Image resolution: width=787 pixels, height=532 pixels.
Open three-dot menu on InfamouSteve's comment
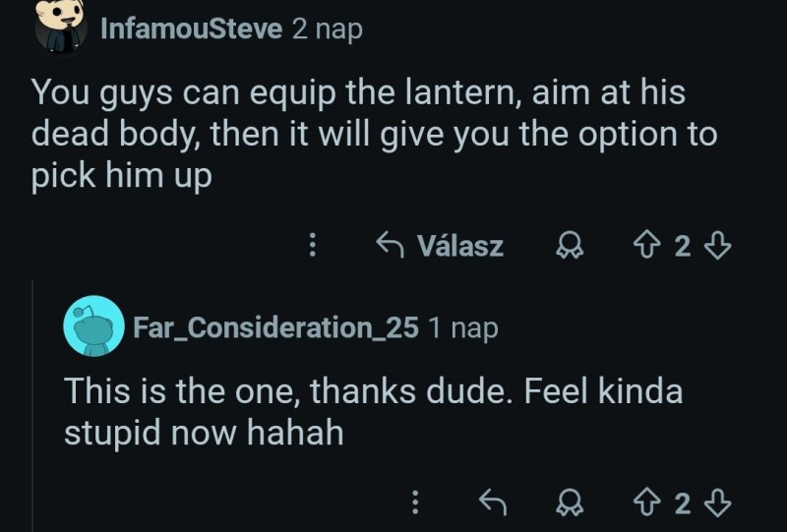(x=313, y=245)
